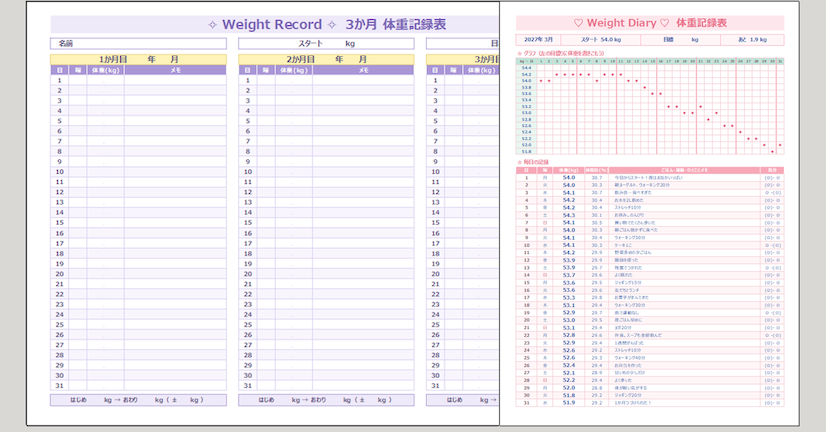Click the 土 weekday cell in day 20 row

click(x=545, y=320)
